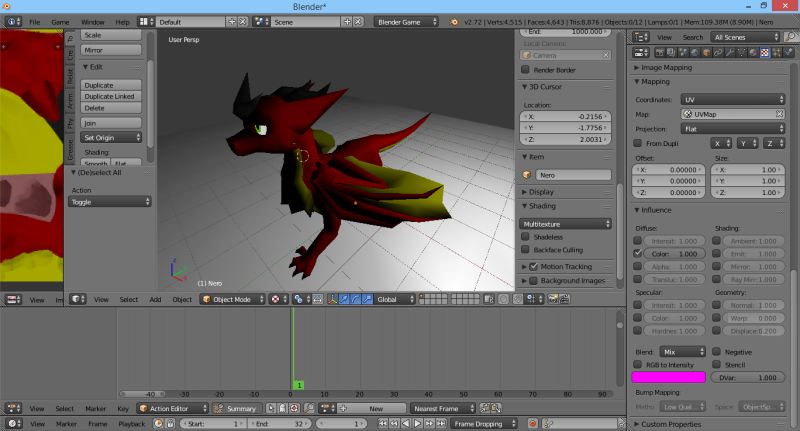This screenshot has height=431, width=800.
Task: Open the Physics properties tab icon
Action: click(x=788, y=53)
